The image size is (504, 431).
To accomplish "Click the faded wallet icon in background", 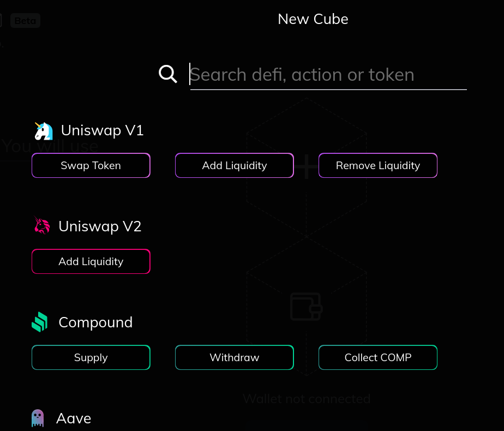I will tap(307, 307).
